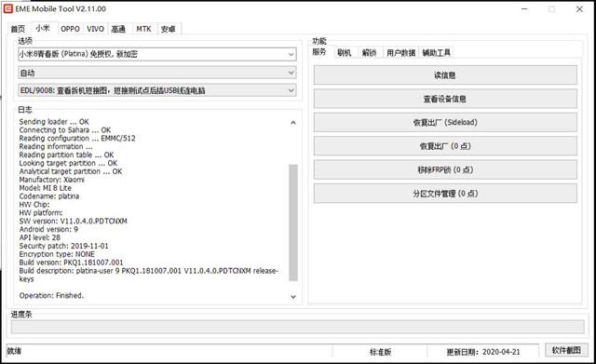This screenshot has width=596, height=364.
Task: Click the 恢复出厂 (0 点) button
Action: point(445,146)
